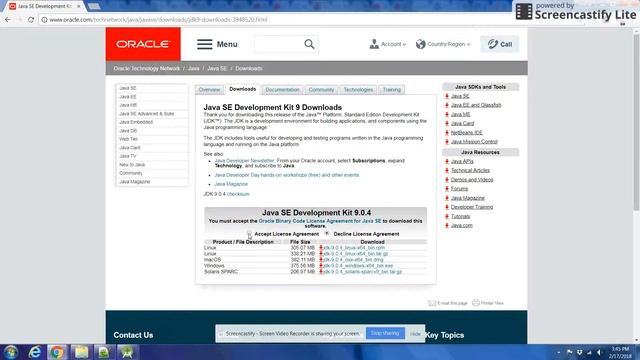
Task: Switch to the Overview tab
Action: pyautogui.click(x=209, y=90)
